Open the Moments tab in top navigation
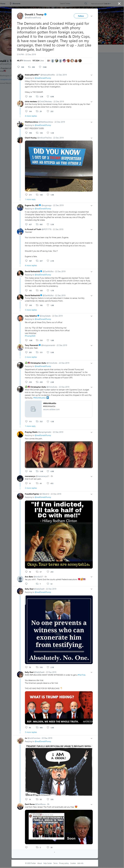The width and height of the screenshot is (124, 868). 16,3
